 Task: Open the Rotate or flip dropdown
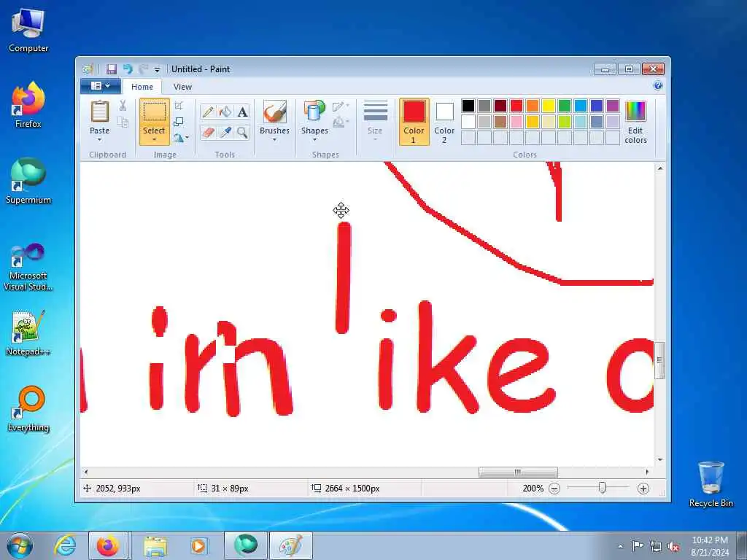(x=181, y=138)
